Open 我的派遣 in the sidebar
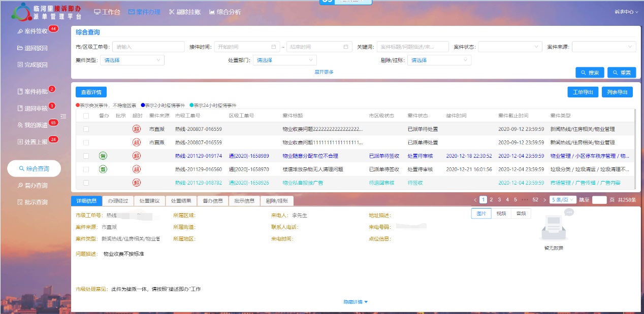Image resolution: width=644 pixels, height=314 pixels. [36, 125]
